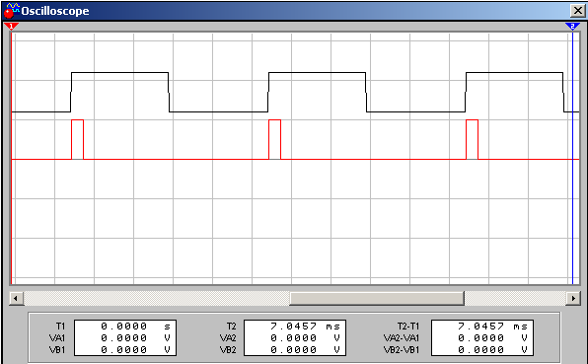The image size is (588, 364).
Task: Click the T2 value 7.0457 ms
Action: [305, 327]
